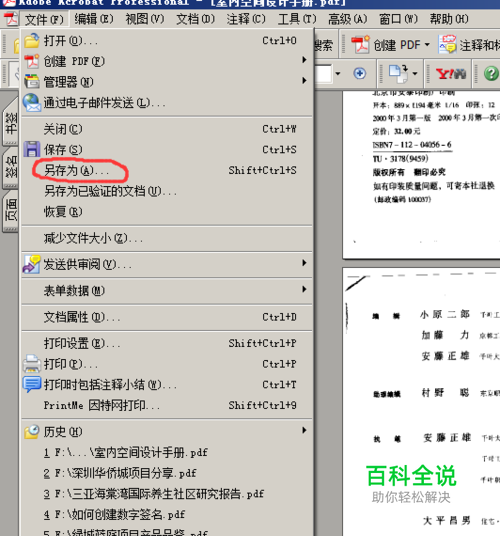Expand the 管理器 (Organizer) submenu

tap(167, 82)
